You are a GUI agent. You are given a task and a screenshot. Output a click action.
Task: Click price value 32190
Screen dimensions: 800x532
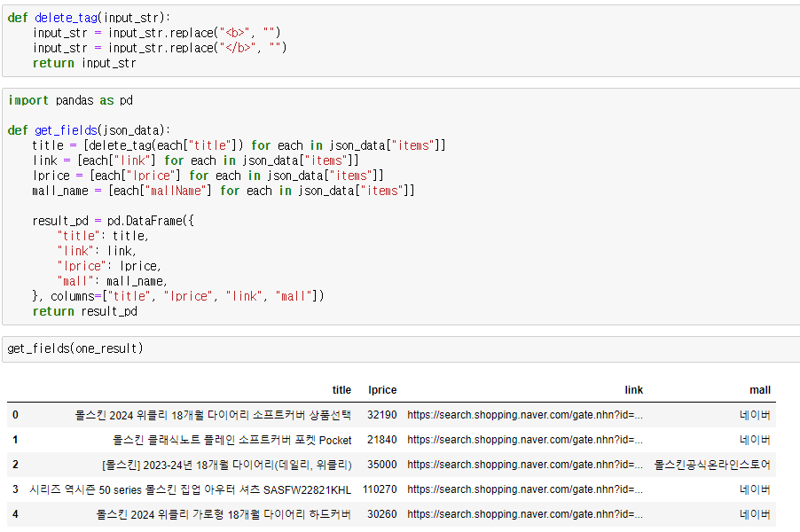381,415
